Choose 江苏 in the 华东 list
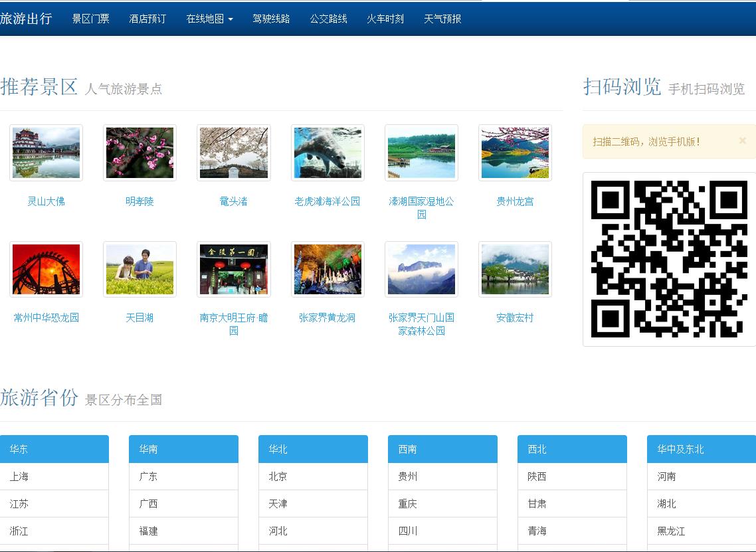Image resolution: width=756 pixels, height=552 pixels. 54,504
